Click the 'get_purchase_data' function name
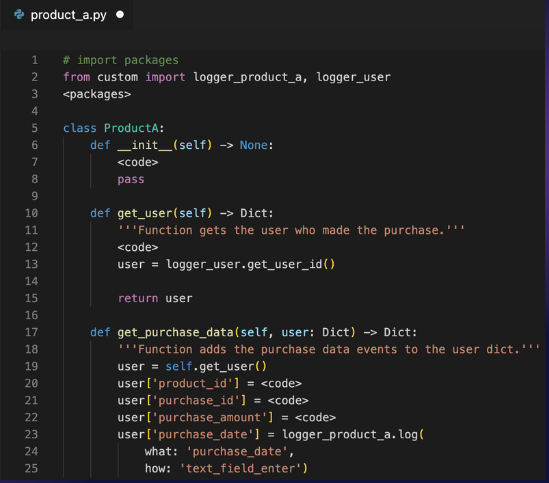549x483 pixels. point(175,332)
